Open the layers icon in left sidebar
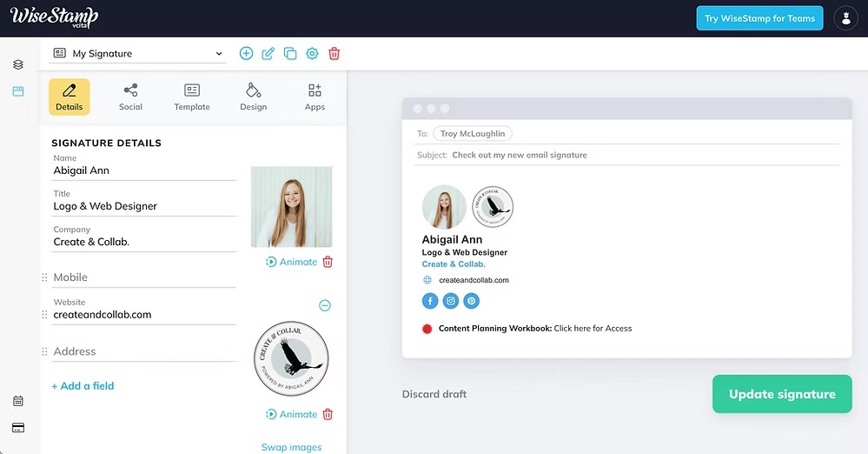Image resolution: width=868 pixels, height=454 pixels. 18,64
